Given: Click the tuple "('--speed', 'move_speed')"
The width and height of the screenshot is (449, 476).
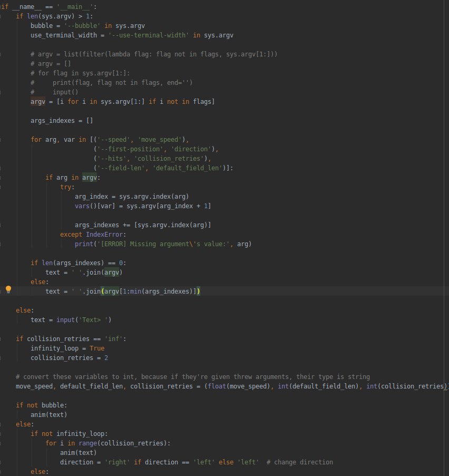Looking at the screenshot, I should 139,140.
